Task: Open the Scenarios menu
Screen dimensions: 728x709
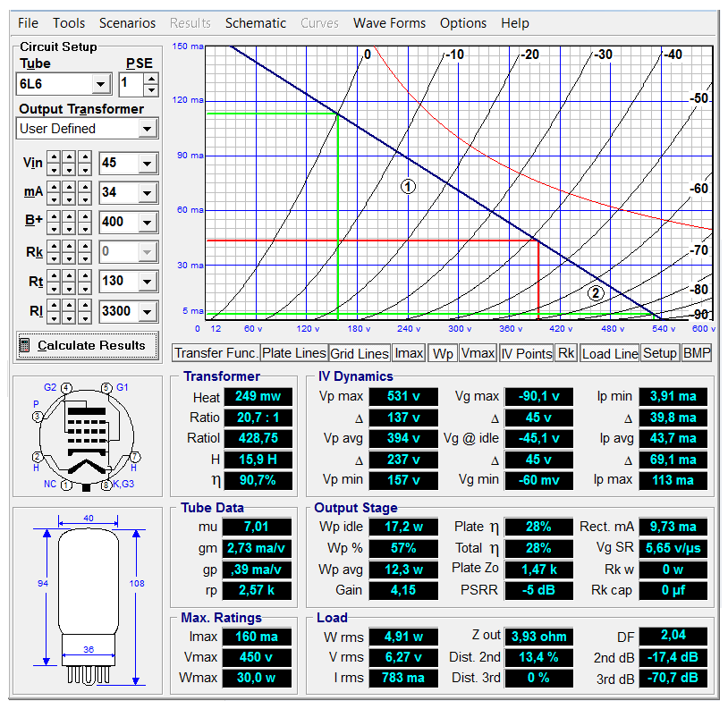Action: pyautogui.click(x=127, y=23)
